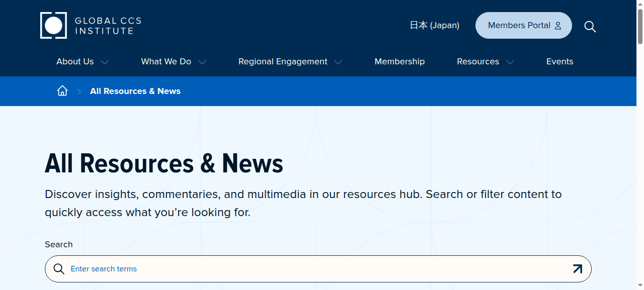The image size is (644, 290).
Task: Expand the What We Do chevron
Action: [202, 62]
